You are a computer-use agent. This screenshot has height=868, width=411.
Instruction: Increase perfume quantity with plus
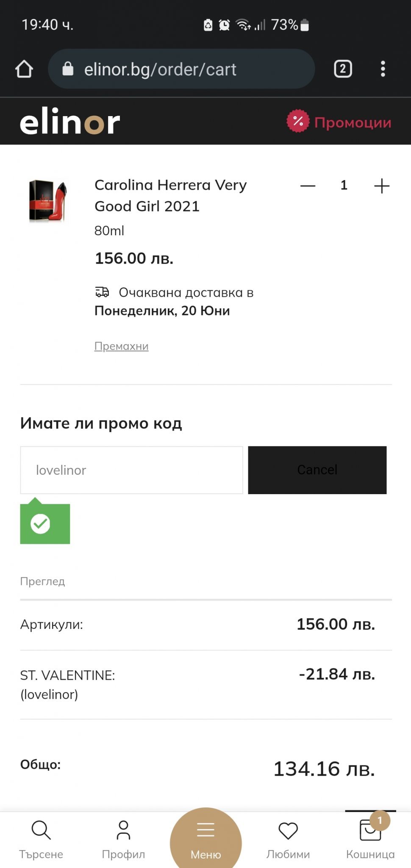381,186
